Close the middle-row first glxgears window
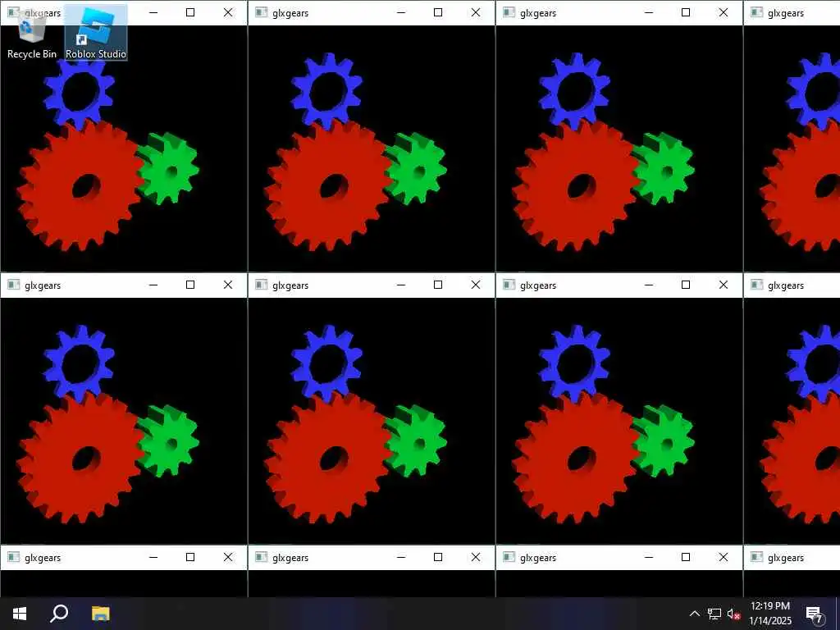 pyautogui.click(x=228, y=285)
